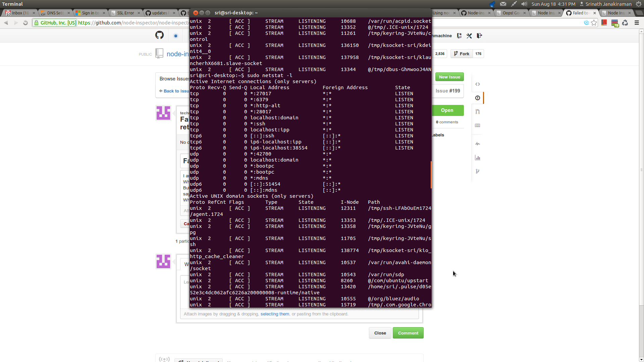Fork the node-inspector repository
Image resolution: width=644 pixels, height=362 pixels.
[x=462, y=54]
